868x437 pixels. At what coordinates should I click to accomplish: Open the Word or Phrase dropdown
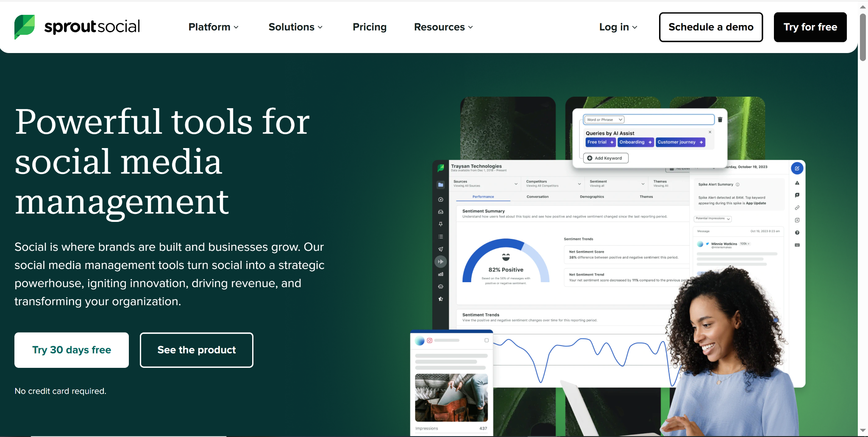604,120
